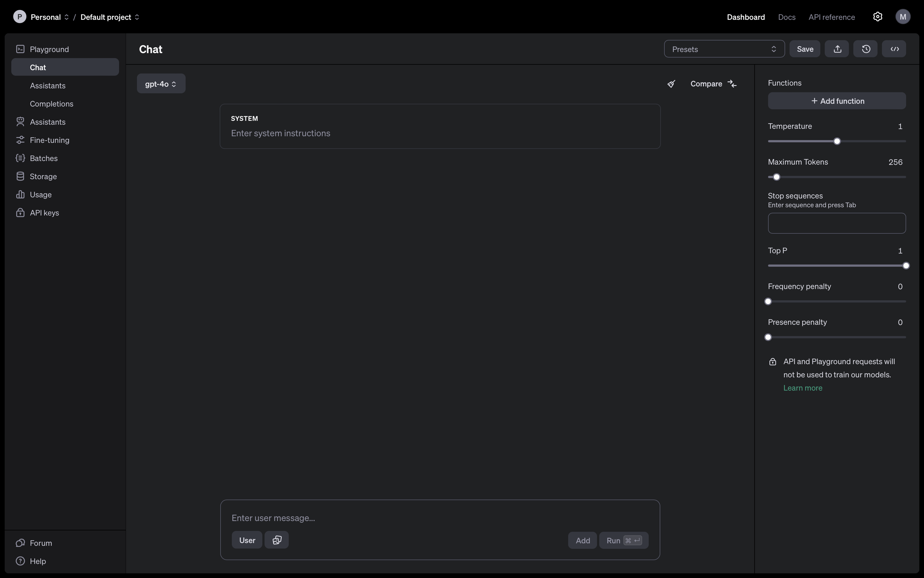The image size is (924, 578).
Task: Select Assistants under Playground
Action: (48, 85)
